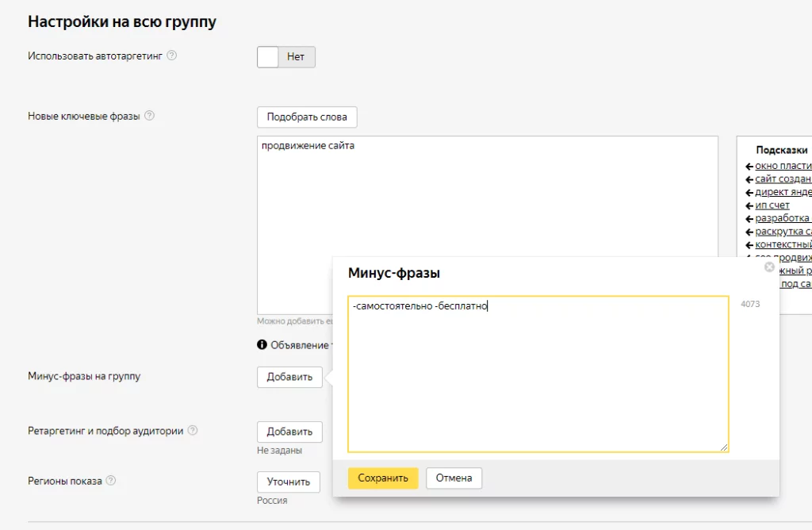Open the 'контекстный' suggestion link
The height and width of the screenshot is (530, 812).
point(783,244)
